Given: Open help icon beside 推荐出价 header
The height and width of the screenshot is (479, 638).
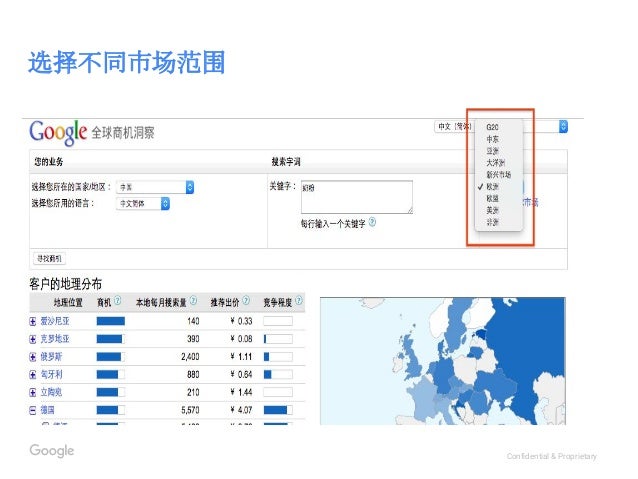Looking at the screenshot, I should (x=246, y=300).
